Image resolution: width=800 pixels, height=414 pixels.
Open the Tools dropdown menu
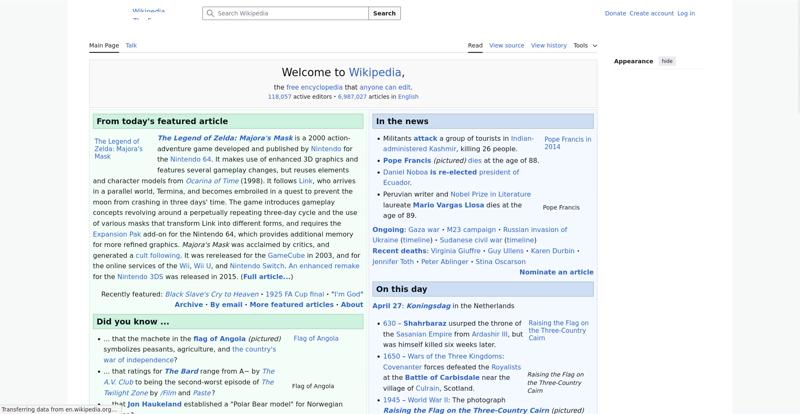click(x=585, y=45)
